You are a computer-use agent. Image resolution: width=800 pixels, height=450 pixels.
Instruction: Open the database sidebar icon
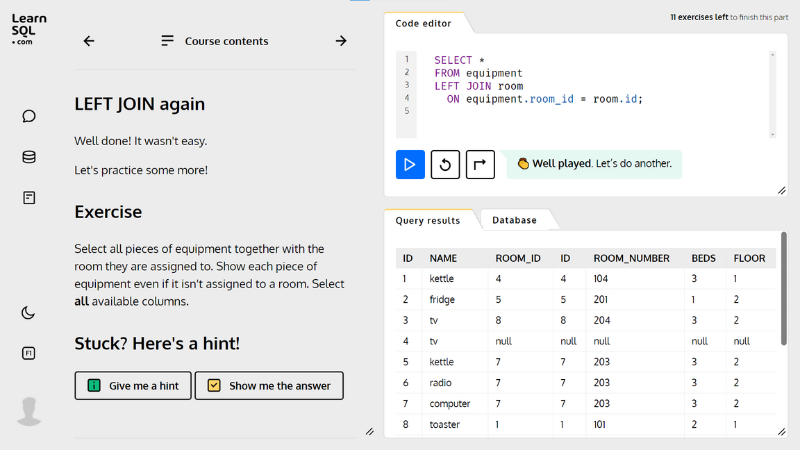[x=29, y=157]
